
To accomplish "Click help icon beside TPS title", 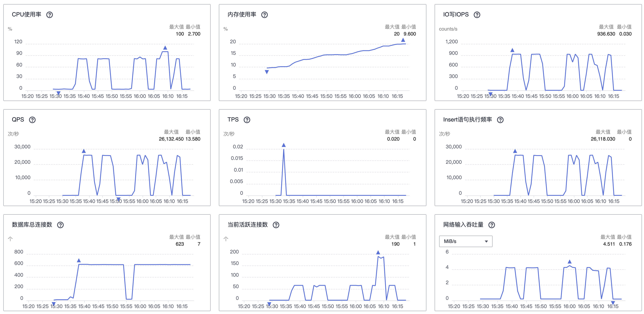I will tap(247, 120).
